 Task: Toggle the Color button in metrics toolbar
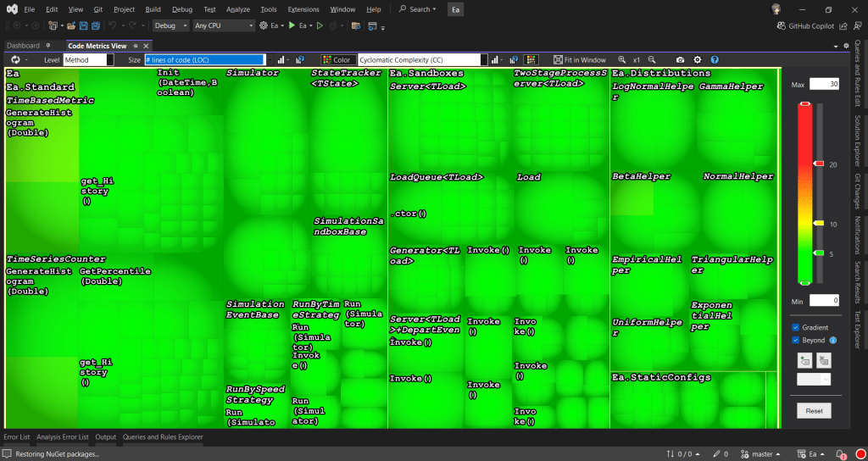[x=338, y=60]
